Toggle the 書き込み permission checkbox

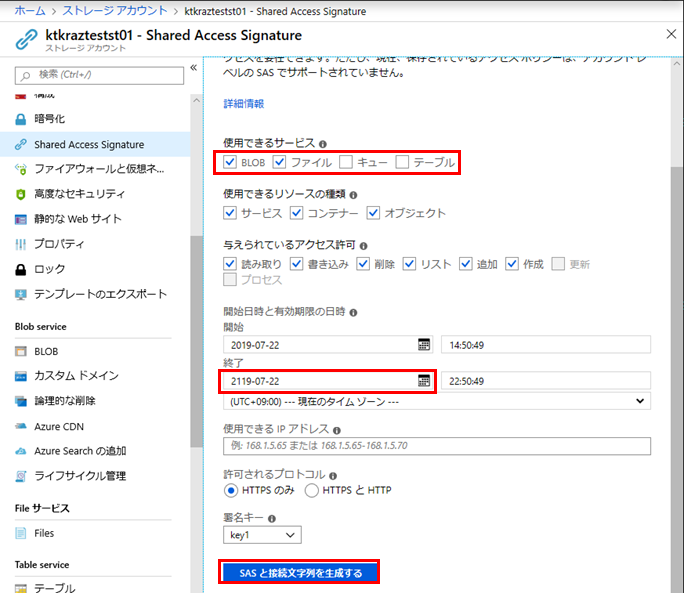click(297, 264)
